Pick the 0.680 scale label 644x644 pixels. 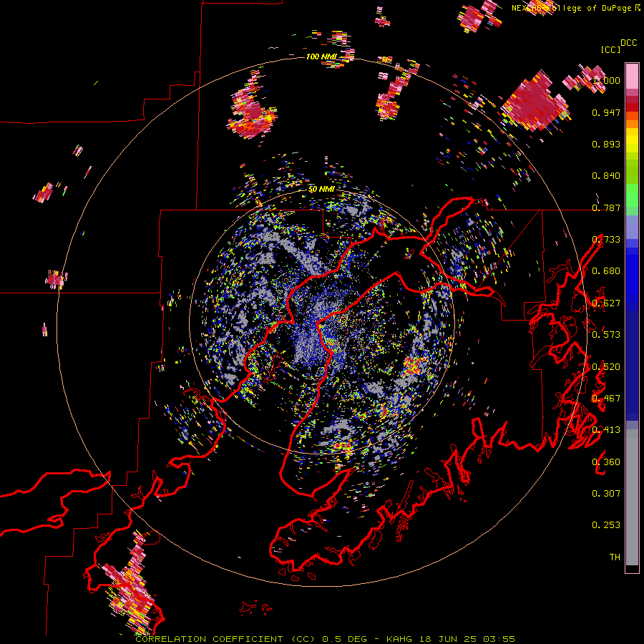tap(606, 271)
